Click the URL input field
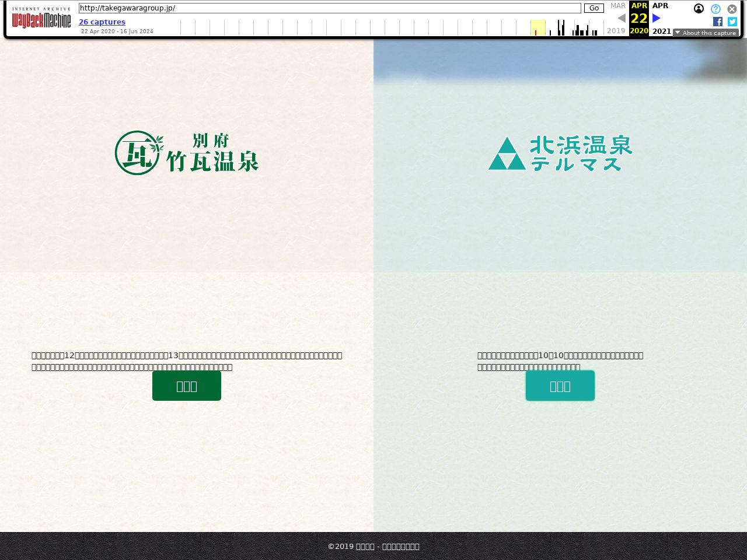This screenshot has width=747, height=560. tap(330, 8)
